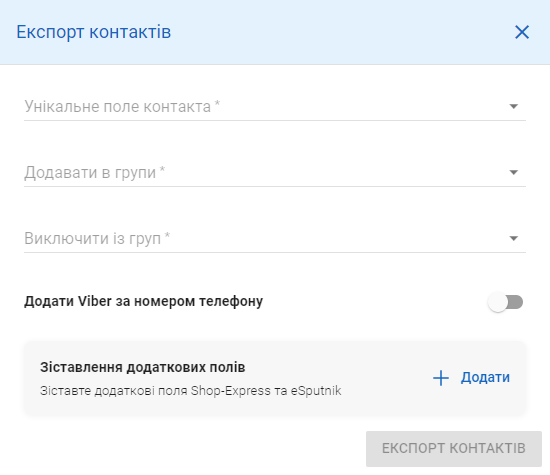Image resolution: width=550 pixels, height=475 pixels.
Task: Click the plus icon next to Додати
Action: 441,378
